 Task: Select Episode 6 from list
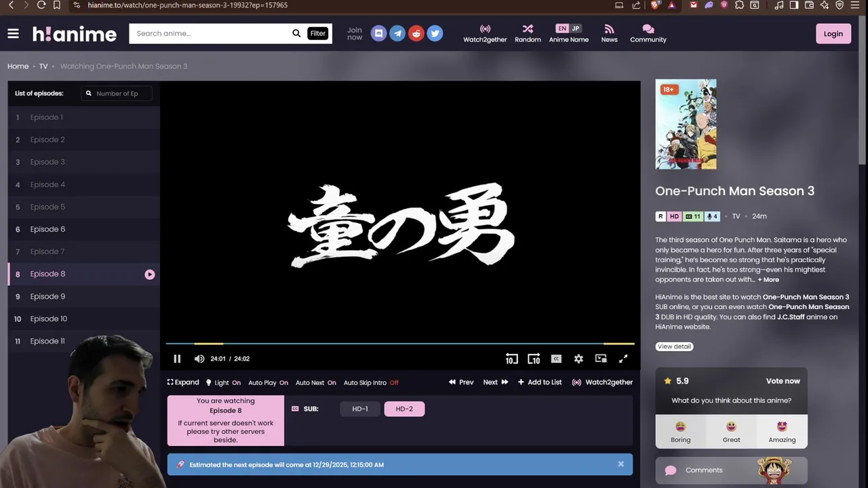84,229
